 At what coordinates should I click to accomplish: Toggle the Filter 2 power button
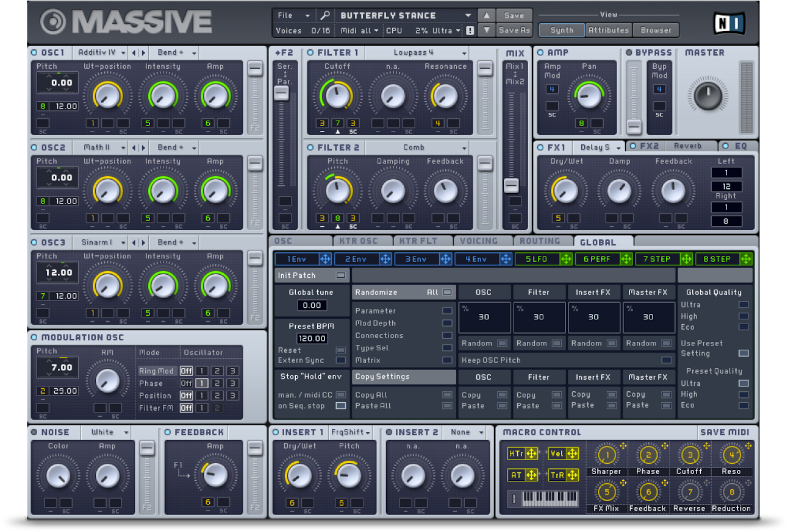tap(310, 147)
